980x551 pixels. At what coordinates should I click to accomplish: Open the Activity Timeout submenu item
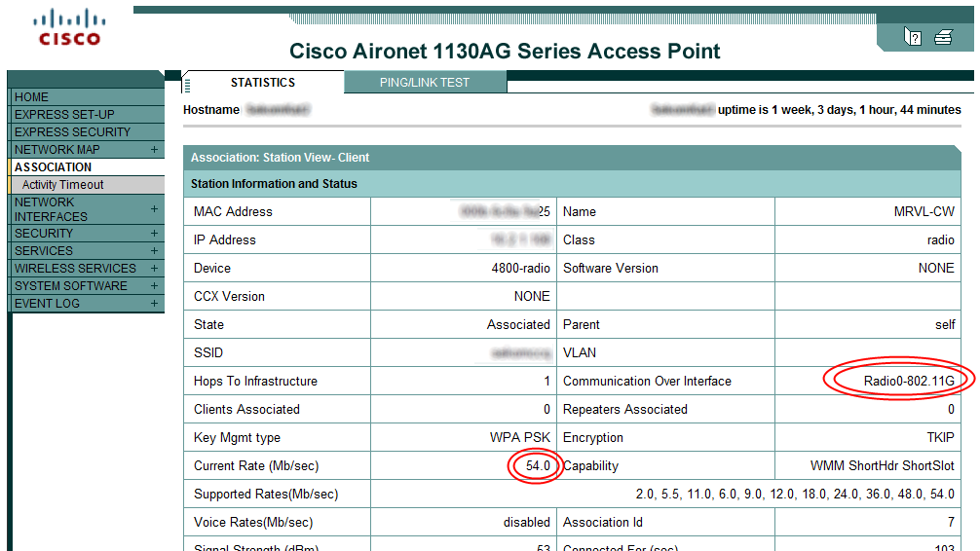tap(62, 185)
